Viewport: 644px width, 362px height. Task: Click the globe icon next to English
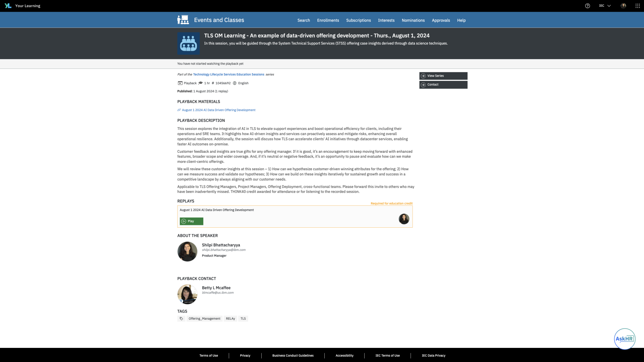click(x=234, y=83)
